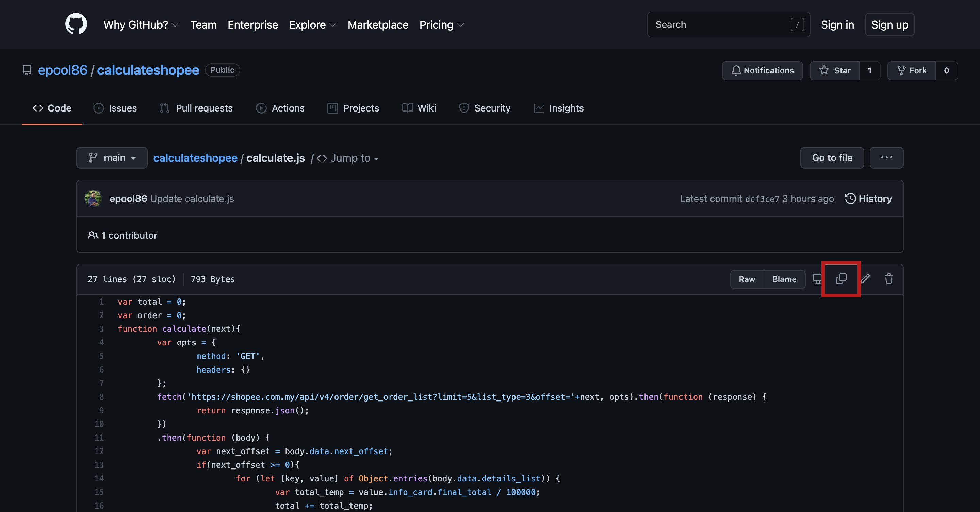
Task: Click the Go to file button
Action: pos(832,158)
